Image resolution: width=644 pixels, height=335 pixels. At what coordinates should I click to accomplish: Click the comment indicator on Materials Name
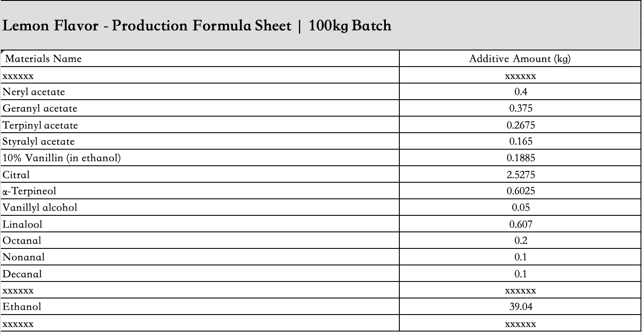coord(3,53)
